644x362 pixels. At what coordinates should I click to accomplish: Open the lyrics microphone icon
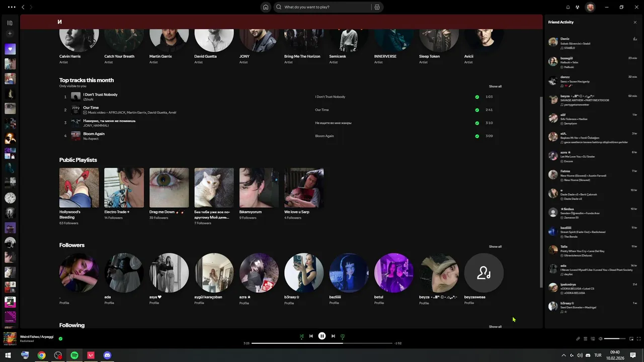pyautogui.click(x=578, y=339)
